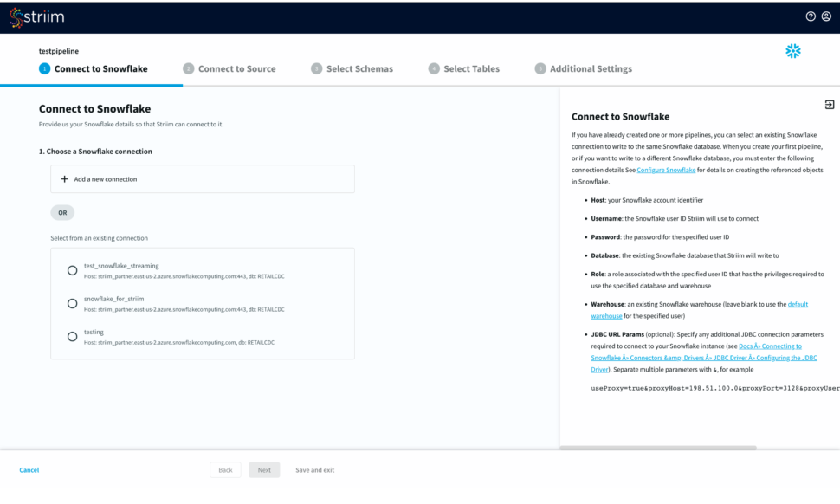The width and height of the screenshot is (840, 504).
Task: Click the Cancel link
Action: [x=29, y=470]
